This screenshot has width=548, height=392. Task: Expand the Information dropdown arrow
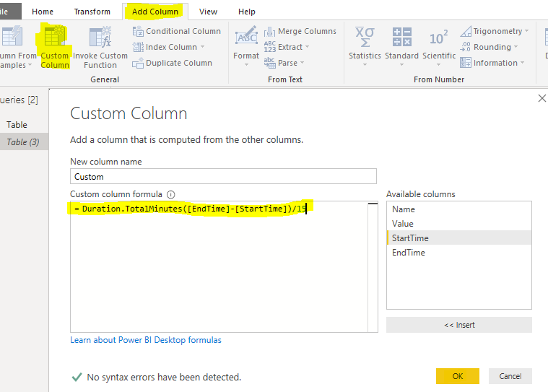click(523, 63)
